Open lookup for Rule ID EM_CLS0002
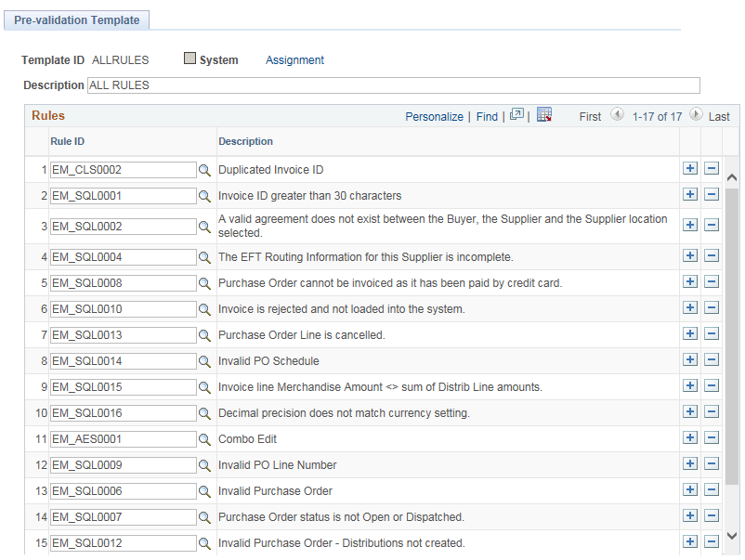The width and height of the screenshot is (745, 560). (x=204, y=170)
